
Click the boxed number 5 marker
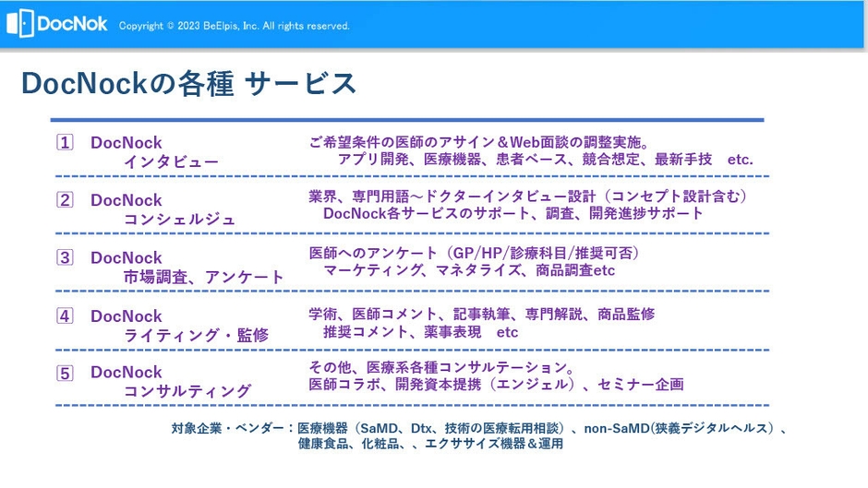65,373
